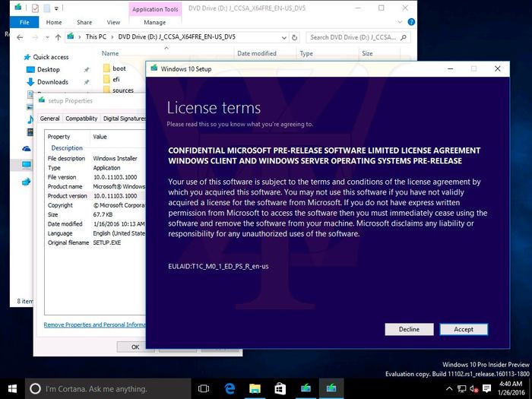Sort files by the Date modified column
This screenshot has height=399, width=532.
[257, 53]
